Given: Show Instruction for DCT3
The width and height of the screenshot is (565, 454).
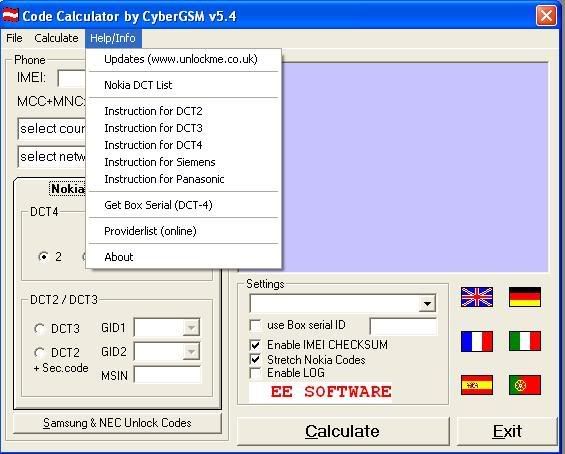Looking at the screenshot, I should pyautogui.click(x=183, y=128).
